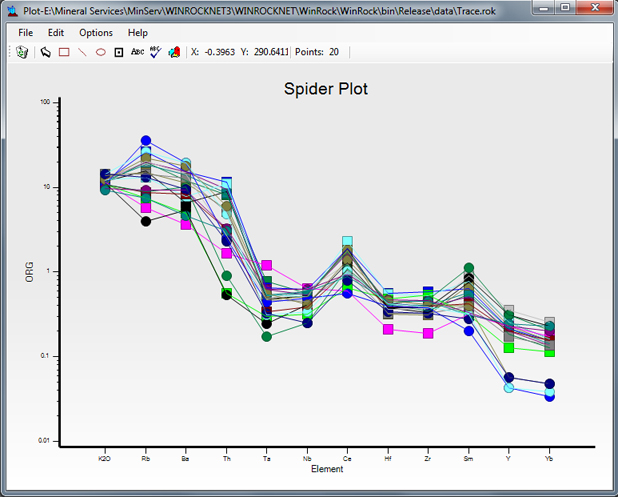Pick the line drawing tool
618x497 pixels.
[82, 52]
